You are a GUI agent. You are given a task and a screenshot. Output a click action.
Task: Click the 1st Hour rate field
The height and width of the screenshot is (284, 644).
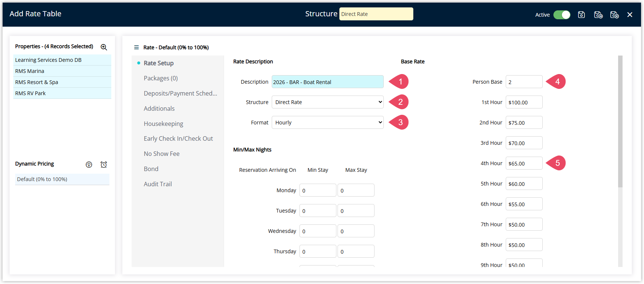(524, 102)
